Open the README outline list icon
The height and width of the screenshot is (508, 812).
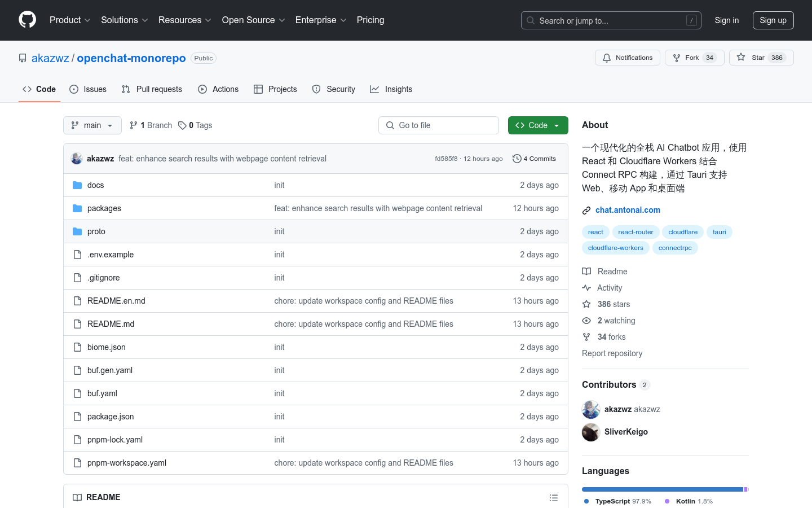click(553, 497)
